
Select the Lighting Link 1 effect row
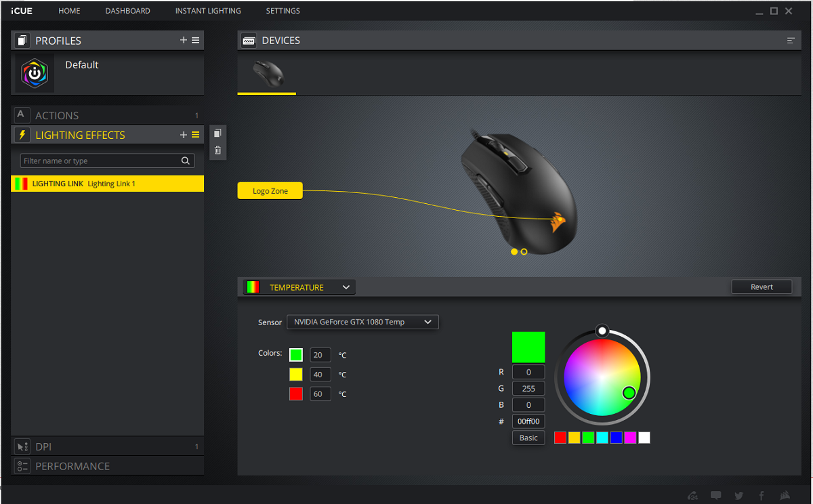[107, 184]
